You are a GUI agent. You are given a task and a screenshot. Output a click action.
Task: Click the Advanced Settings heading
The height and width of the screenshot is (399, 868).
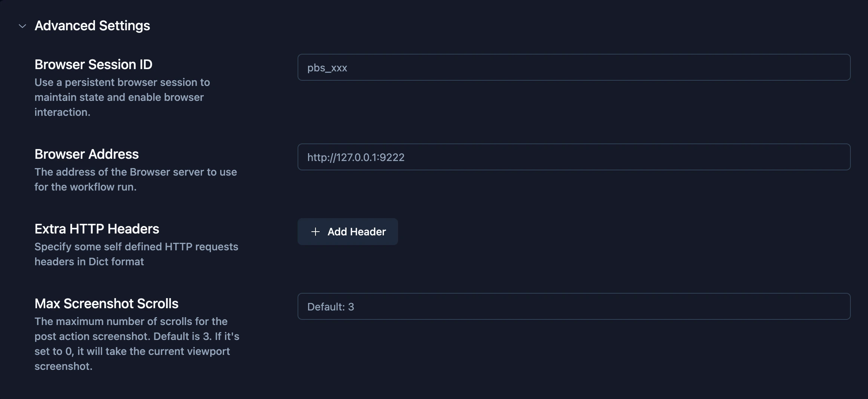pyautogui.click(x=92, y=25)
